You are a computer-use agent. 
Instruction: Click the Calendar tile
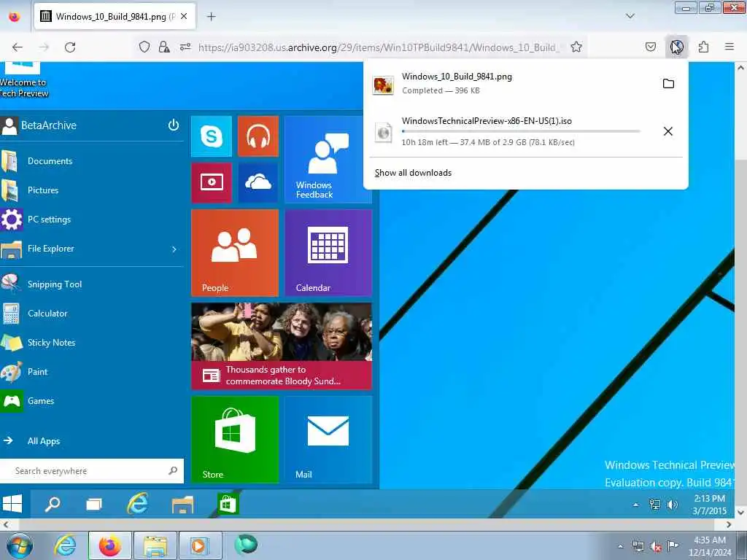pos(328,253)
